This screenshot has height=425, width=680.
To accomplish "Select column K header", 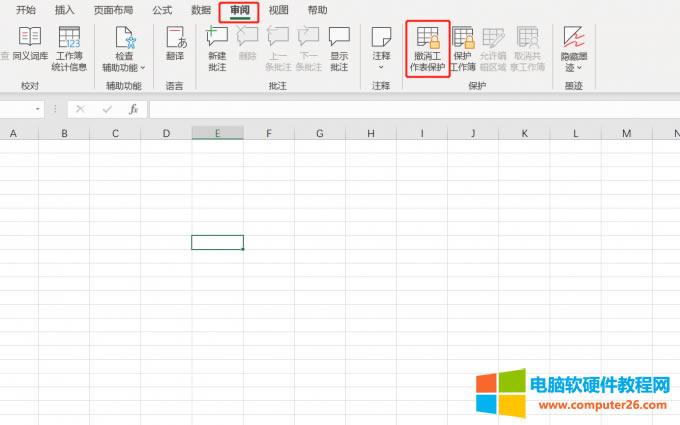I will coord(524,133).
